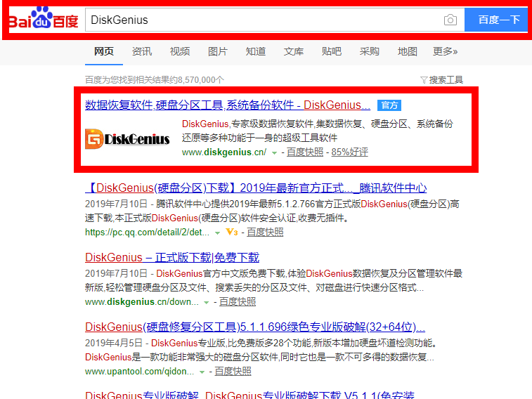
Task: Click the Baidu logo
Action: pyautogui.click(x=44, y=18)
